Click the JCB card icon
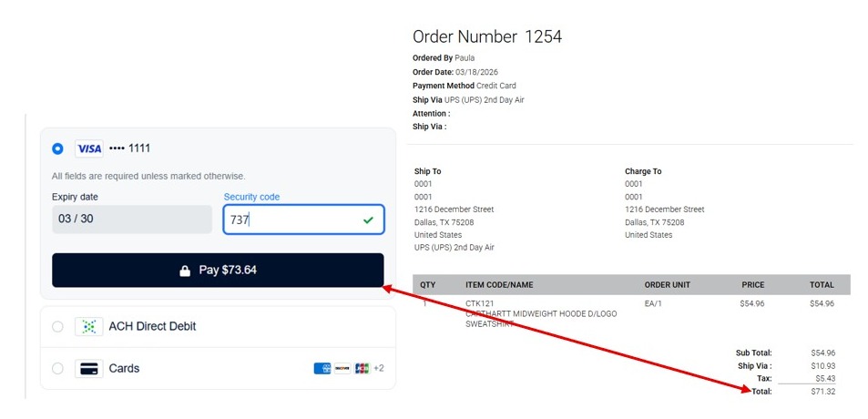 tap(362, 369)
